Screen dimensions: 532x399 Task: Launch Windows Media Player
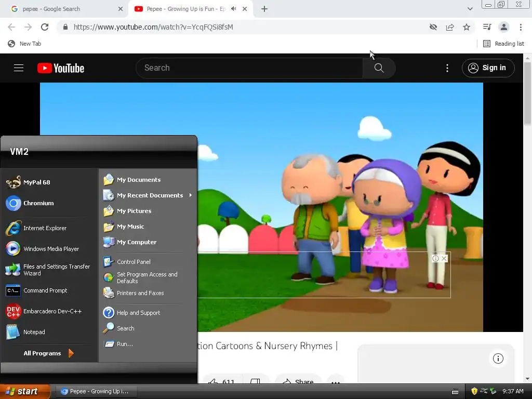click(x=43, y=249)
